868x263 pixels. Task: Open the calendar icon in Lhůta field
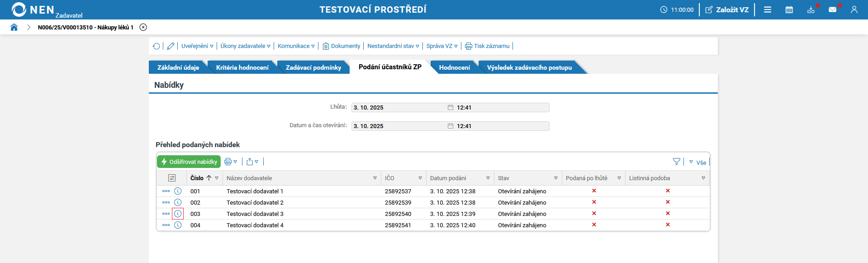[x=451, y=107]
